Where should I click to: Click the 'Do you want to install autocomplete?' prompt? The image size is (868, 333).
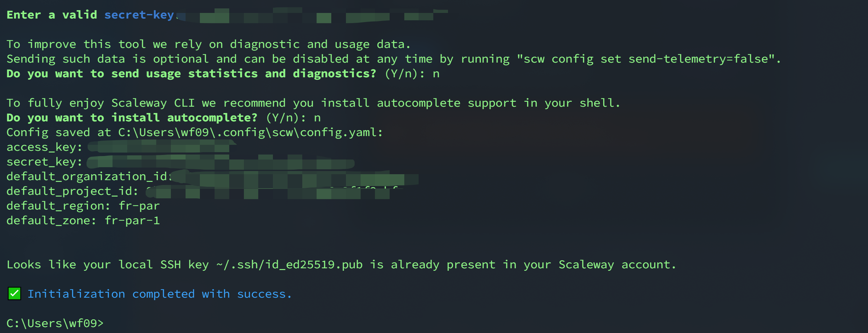(x=132, y=118)
